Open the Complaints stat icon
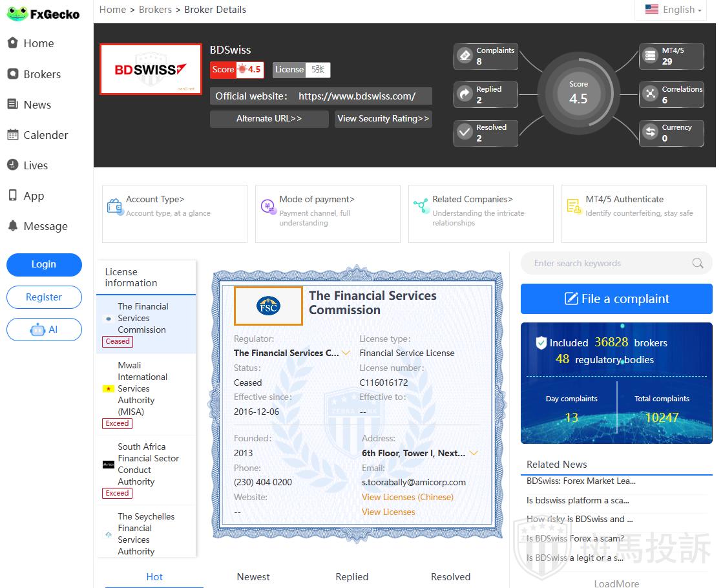 (465, 56)
